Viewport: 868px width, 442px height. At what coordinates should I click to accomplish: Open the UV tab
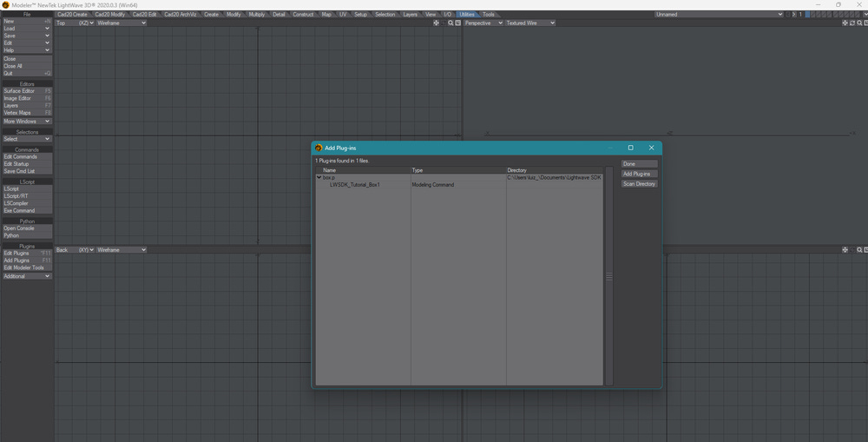click(343, 15)
